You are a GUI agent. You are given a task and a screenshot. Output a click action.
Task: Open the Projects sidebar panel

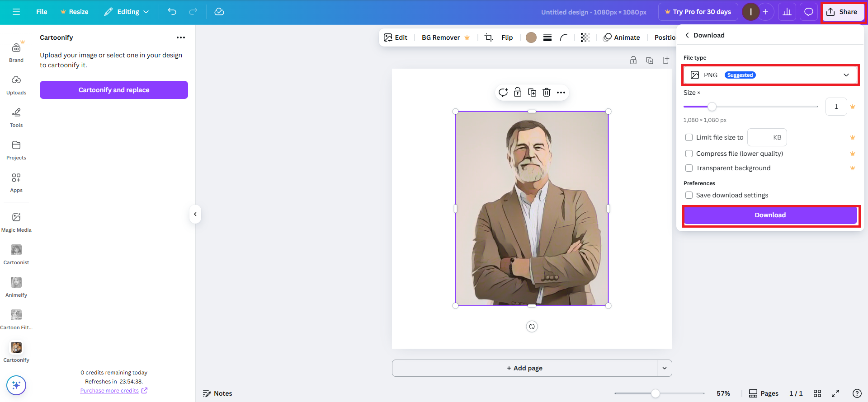[x=16, y=150]
